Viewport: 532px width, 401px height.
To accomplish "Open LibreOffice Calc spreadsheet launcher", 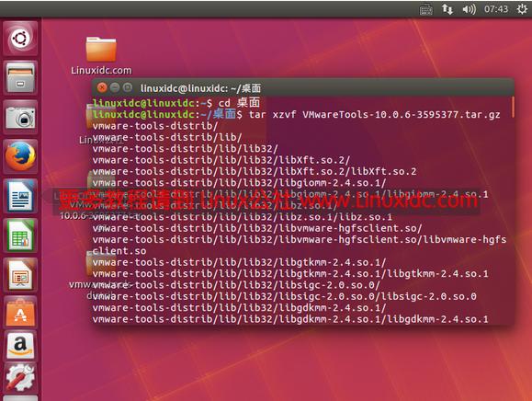I will click(x=20, y=235).
